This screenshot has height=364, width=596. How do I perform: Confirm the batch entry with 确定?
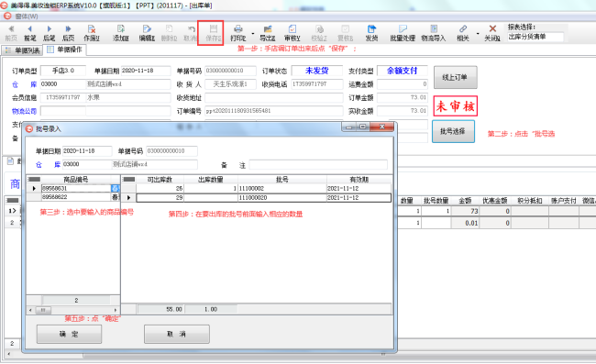pyautogui.click(x=69, y=334)
